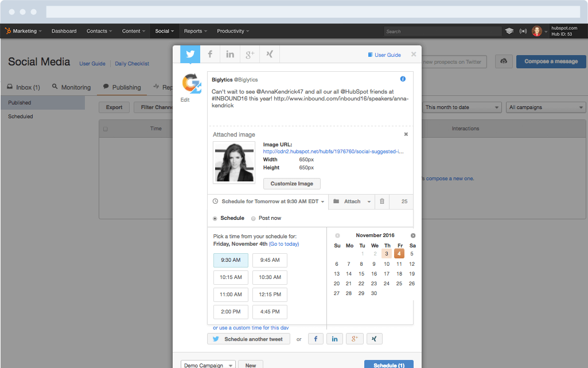Select the Facebook network icon at top
588x368 pixels.
[210, 54]
